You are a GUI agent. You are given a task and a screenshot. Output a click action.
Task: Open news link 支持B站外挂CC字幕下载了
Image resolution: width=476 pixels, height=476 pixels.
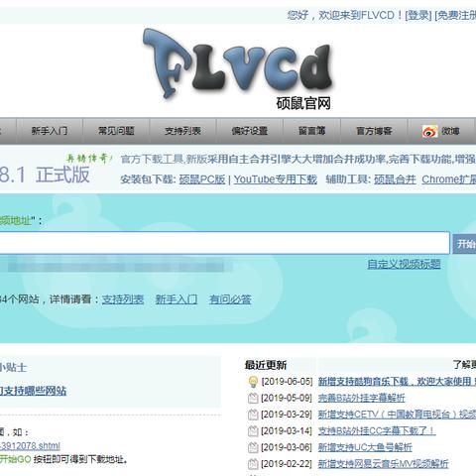pyautogui.click(x=377, y=431)
